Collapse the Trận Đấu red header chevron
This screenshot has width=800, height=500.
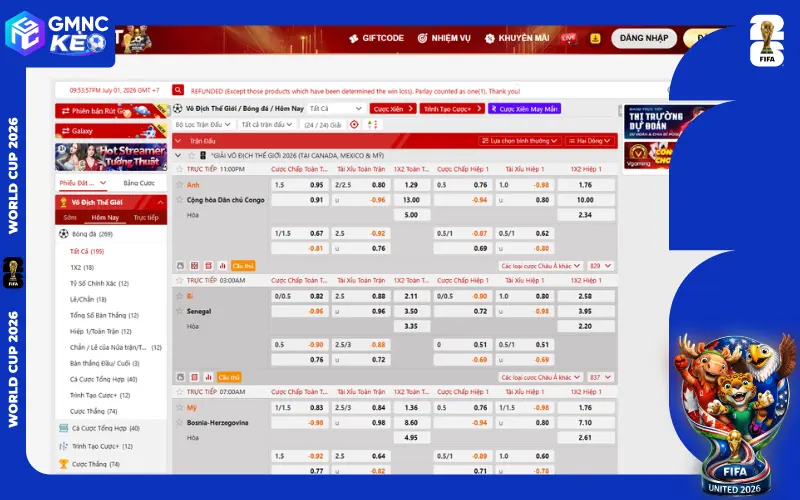click(178, 141)
